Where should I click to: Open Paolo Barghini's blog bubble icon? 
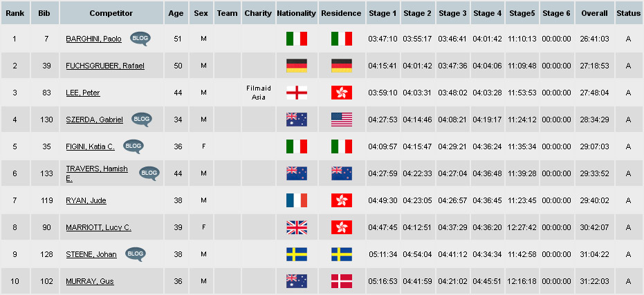[x=140, y=39]
